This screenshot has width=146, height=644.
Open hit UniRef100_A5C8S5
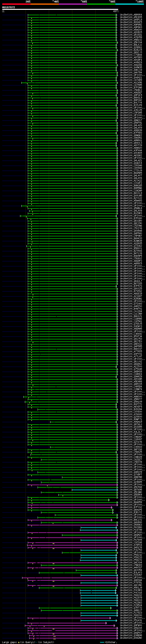coord(131,17)
